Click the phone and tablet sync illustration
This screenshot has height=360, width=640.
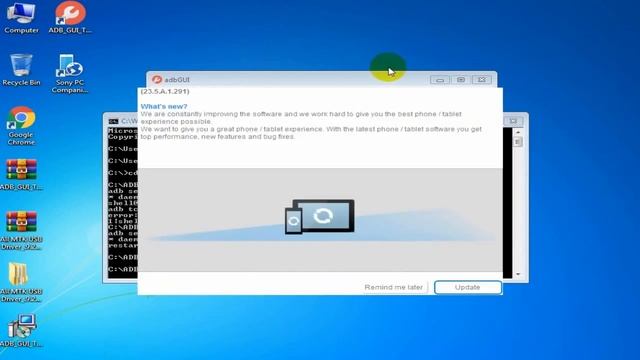pyautogui.click(x=320, y=217)
